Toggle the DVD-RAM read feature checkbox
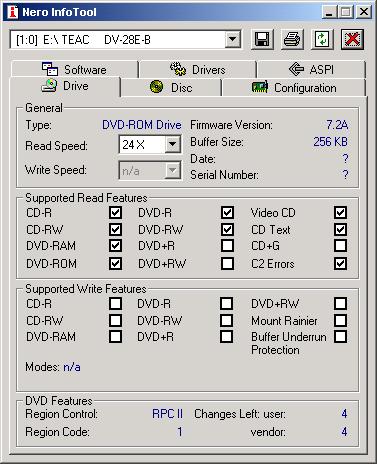This screenshot has width=377, height=464. point(115,246)
